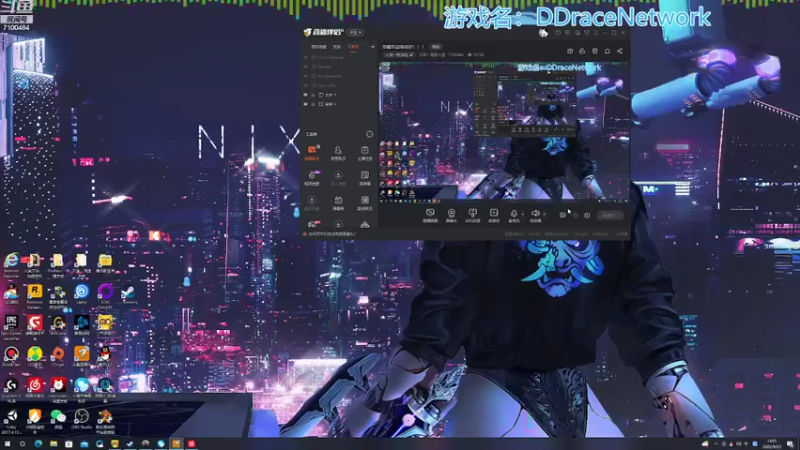This screenshot has width=800, height=450.
Task: Click the start streaming button
Action: (610, 215)
